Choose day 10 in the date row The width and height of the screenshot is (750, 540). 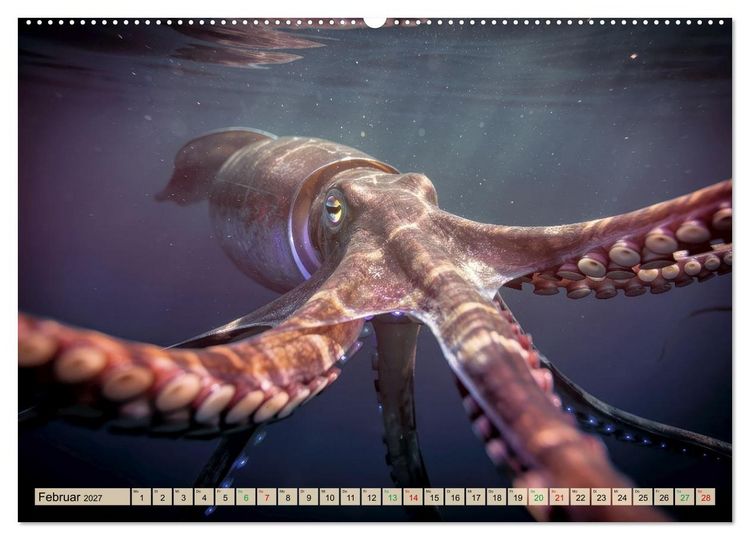point(329,496)
